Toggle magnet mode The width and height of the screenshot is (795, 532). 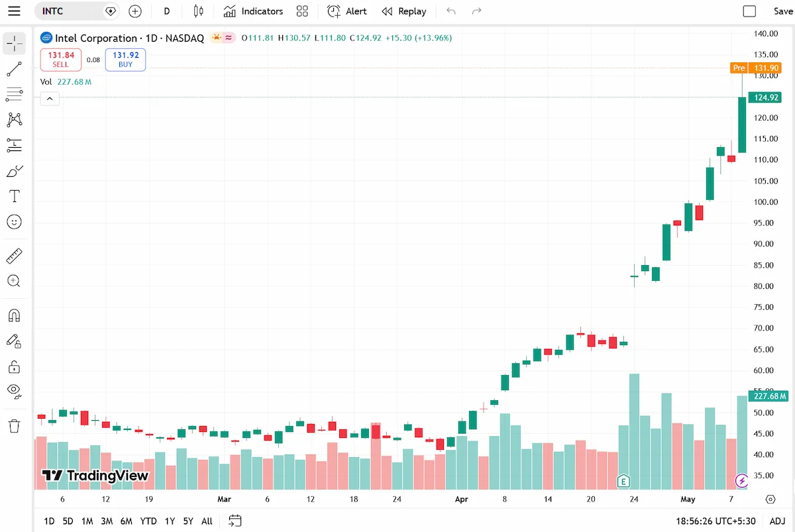tap(14, 315)
